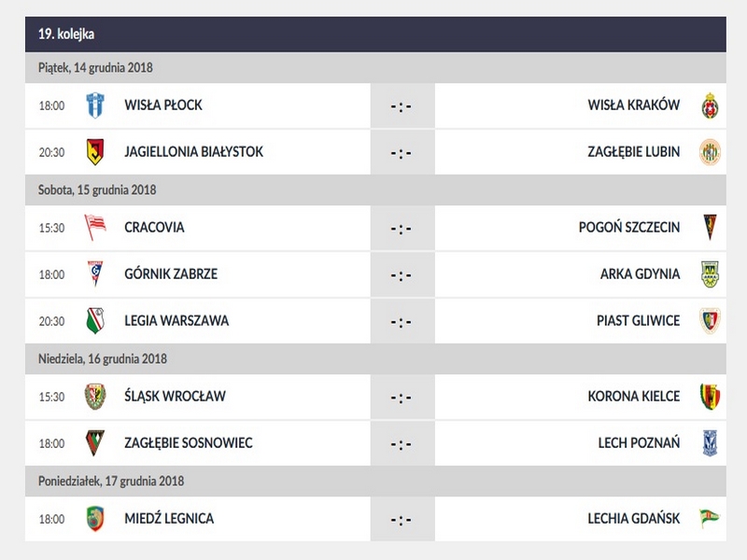
Task: Click the Wisła Kraków club crest
Action: tap(711, 105)
